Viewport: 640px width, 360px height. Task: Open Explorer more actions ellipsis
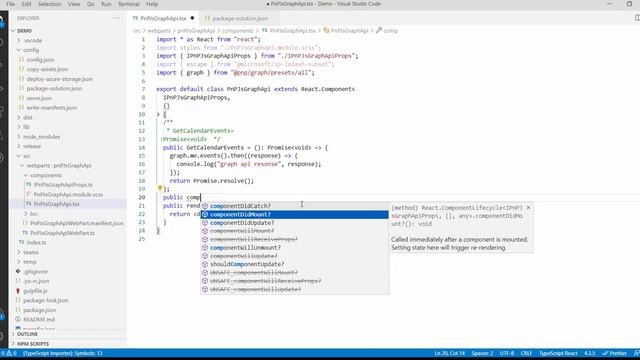coord(117,18)
